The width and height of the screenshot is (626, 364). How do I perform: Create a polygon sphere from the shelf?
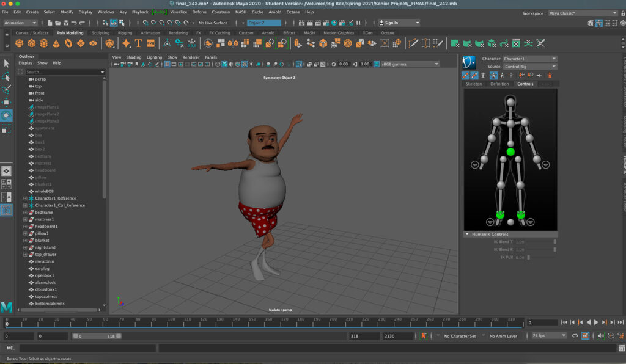pos(19,43)
